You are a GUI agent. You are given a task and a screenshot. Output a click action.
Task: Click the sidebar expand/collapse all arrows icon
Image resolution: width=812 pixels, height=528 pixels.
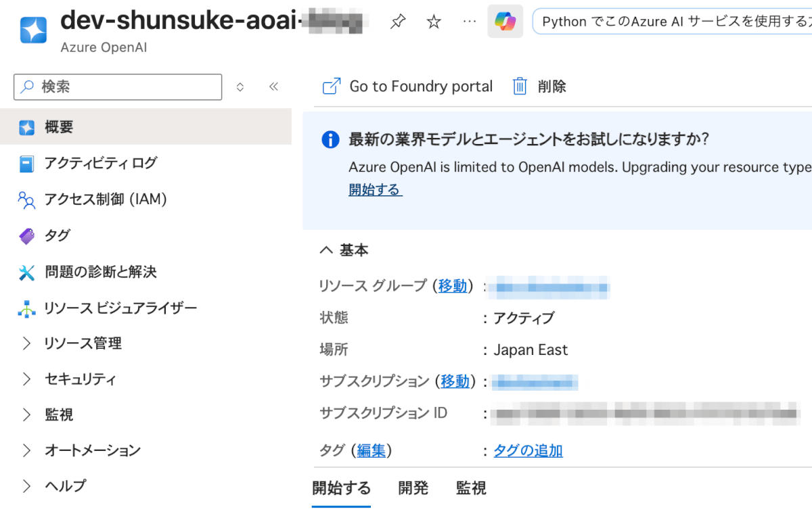pos(240,87)
